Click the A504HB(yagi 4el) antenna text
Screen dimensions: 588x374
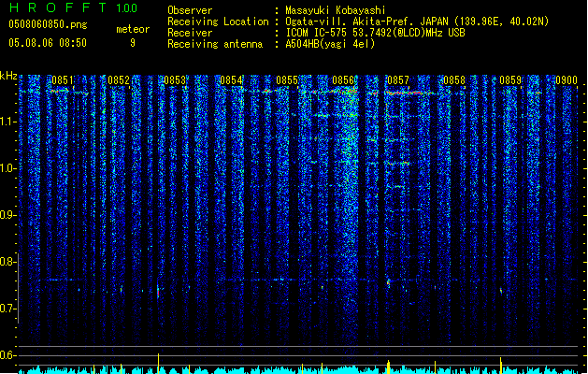[x=330, y=44]
